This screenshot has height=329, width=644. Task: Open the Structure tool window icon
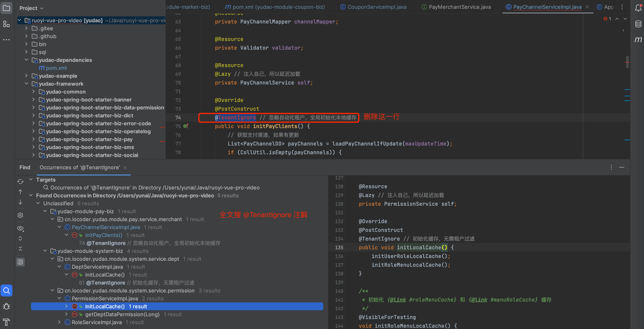click(x=6, y=24)
